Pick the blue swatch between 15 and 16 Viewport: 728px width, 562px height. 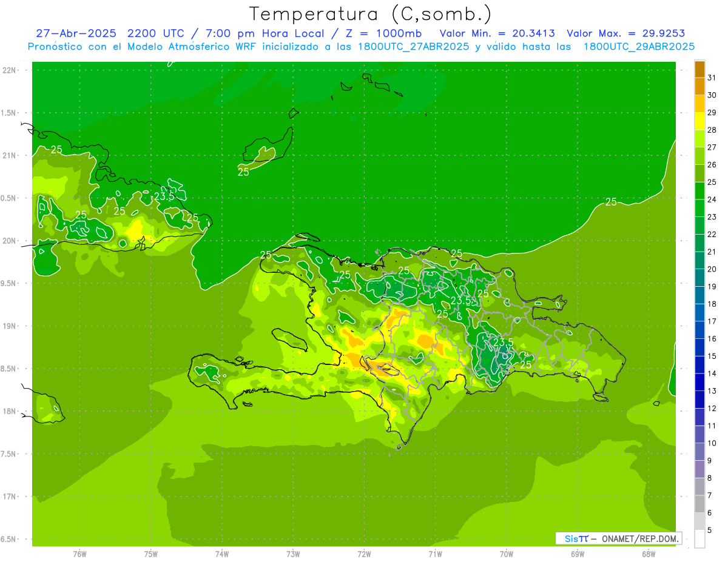click(699, 348)
